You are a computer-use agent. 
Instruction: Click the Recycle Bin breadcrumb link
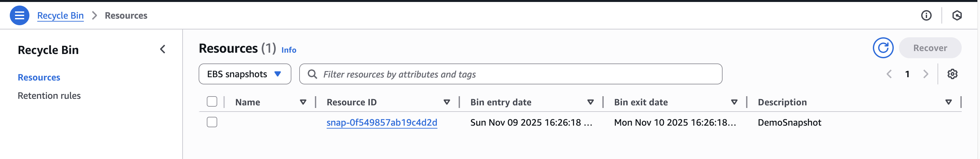coord(60,16)
